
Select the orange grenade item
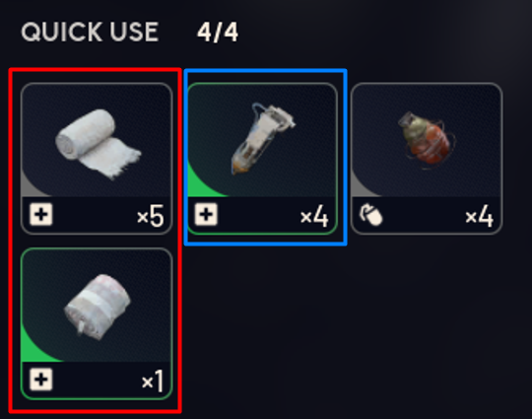coord(427,159)
